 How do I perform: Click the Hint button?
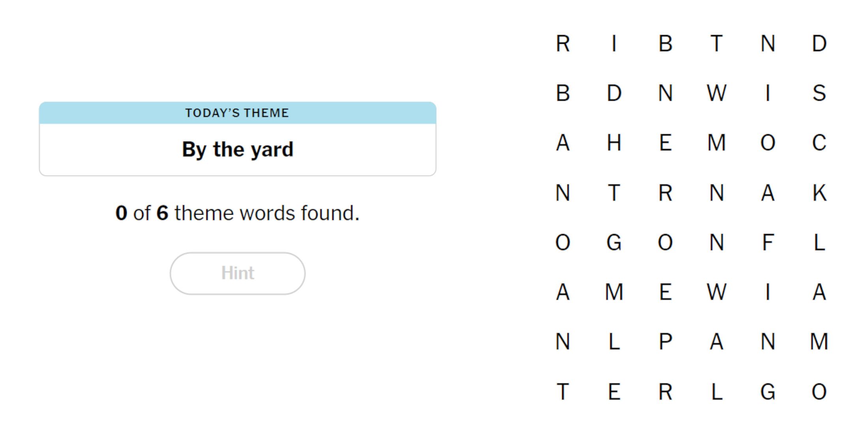point(237,273)
